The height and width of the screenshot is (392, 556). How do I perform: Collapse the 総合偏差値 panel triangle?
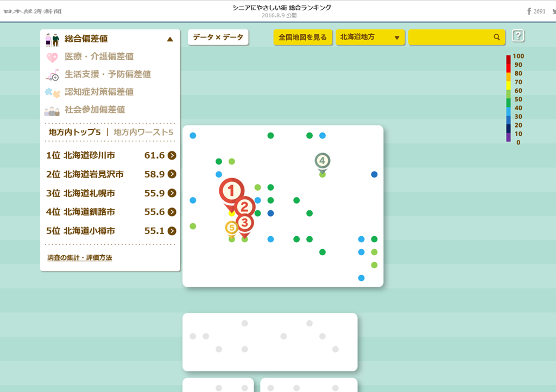click(x=170, y=39)
